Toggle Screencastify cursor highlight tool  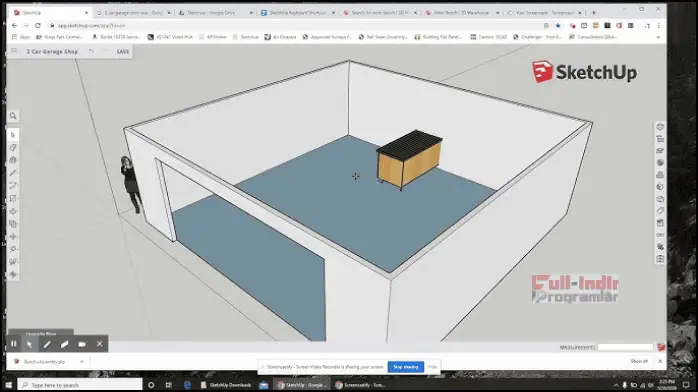point(29,344)
